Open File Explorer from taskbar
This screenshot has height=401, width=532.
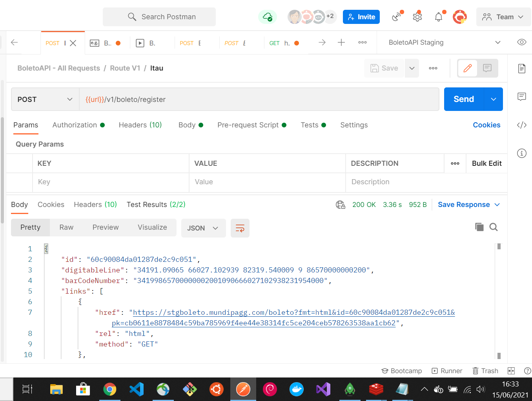[56, 389]
